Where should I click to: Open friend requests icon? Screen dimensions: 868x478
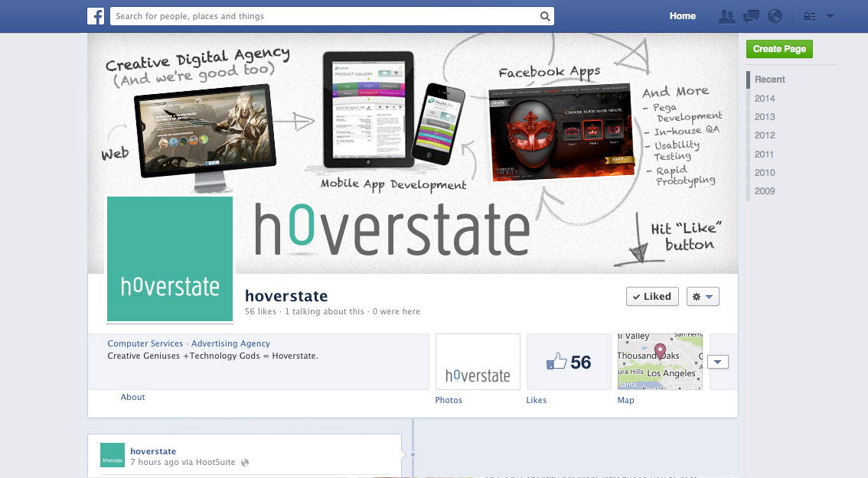pos(727,17)
